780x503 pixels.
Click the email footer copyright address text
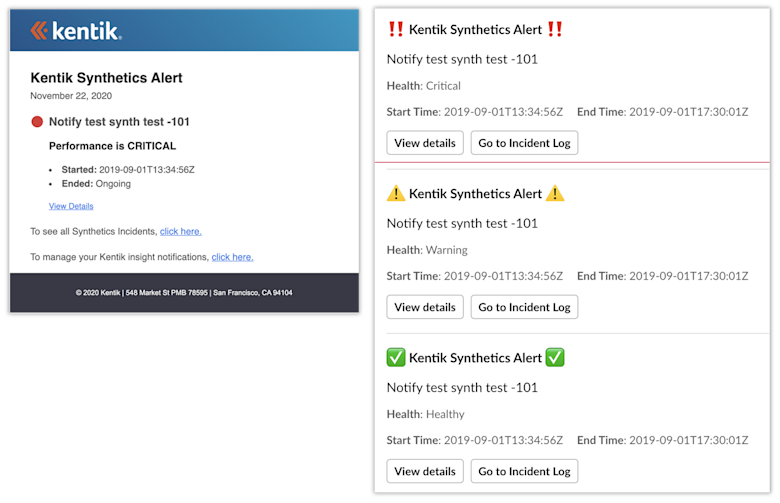(184, 293)
